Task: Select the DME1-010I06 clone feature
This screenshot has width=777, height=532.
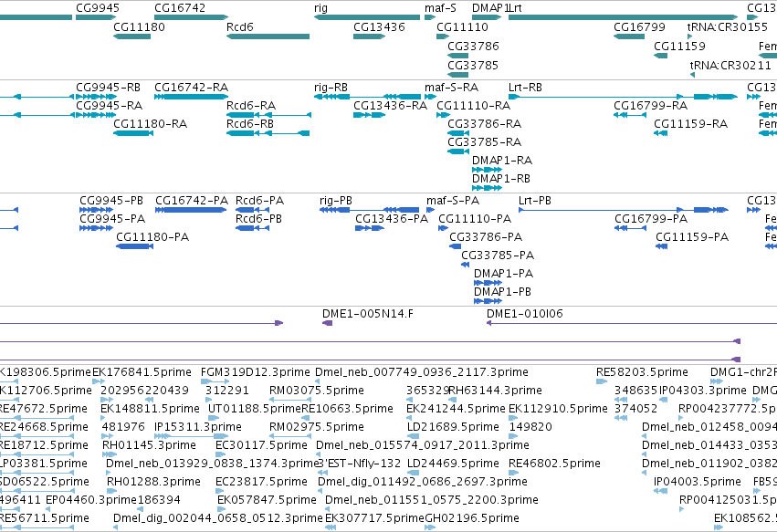Action: click(525, 314)
